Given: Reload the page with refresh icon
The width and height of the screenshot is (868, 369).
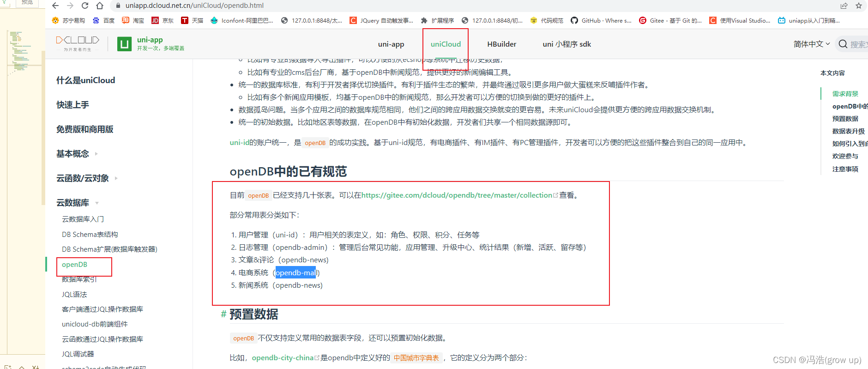Looking at the screenshot, I should tap(85, 6).
